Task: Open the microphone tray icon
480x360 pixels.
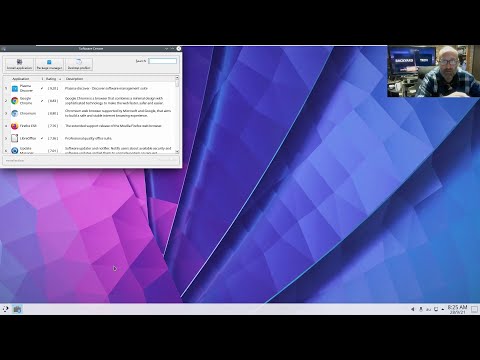Action: 421,309
